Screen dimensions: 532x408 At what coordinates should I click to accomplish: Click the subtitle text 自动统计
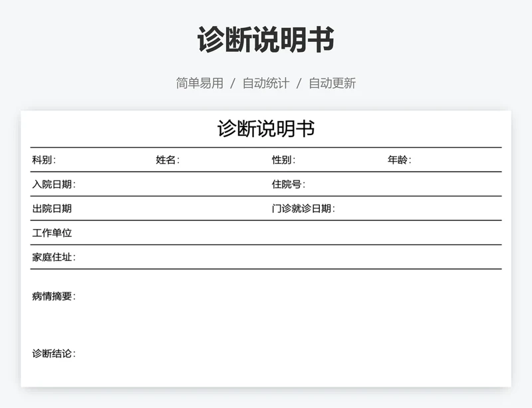(x=266, y=83)
